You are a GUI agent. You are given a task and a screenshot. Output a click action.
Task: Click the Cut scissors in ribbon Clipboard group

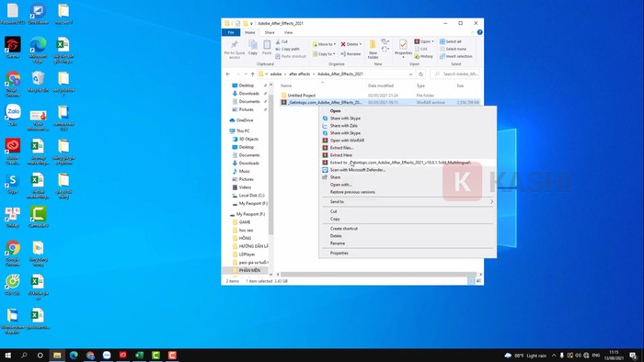coord(282,42)
